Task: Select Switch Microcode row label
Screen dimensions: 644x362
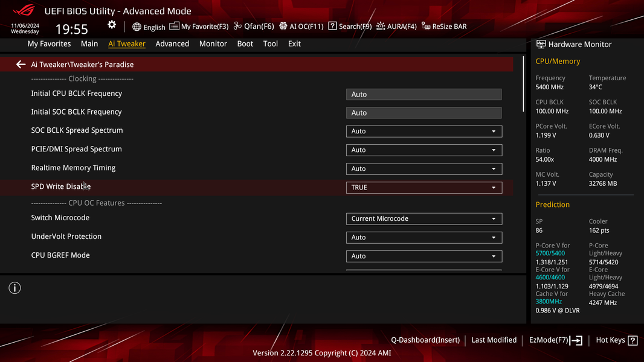Action: point(60,218)
